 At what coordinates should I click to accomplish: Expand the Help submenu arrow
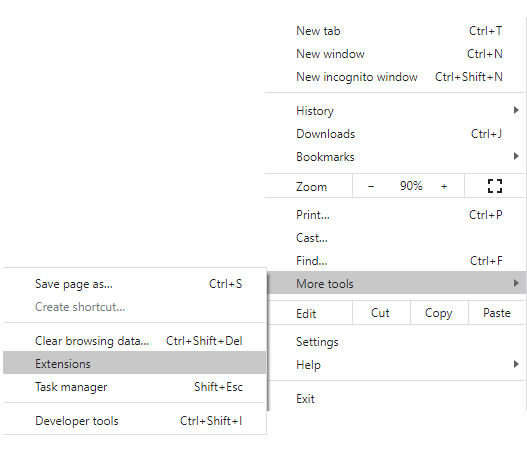[516, 364]
